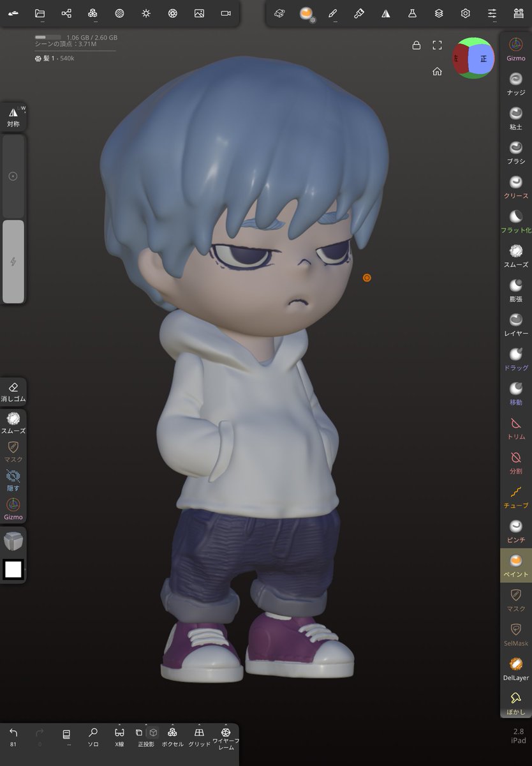Select the ナッジ (Nudge) tool

(x=516, y=84)
